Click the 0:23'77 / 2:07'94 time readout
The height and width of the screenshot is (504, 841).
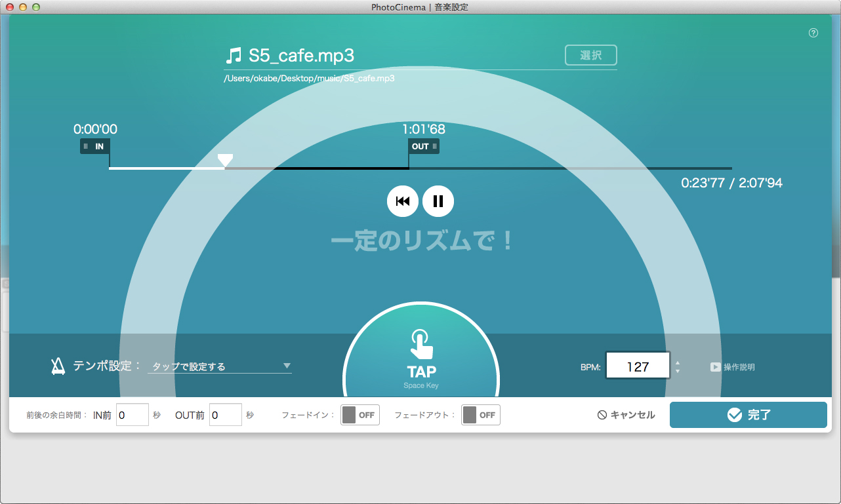[x=732, y=183]
